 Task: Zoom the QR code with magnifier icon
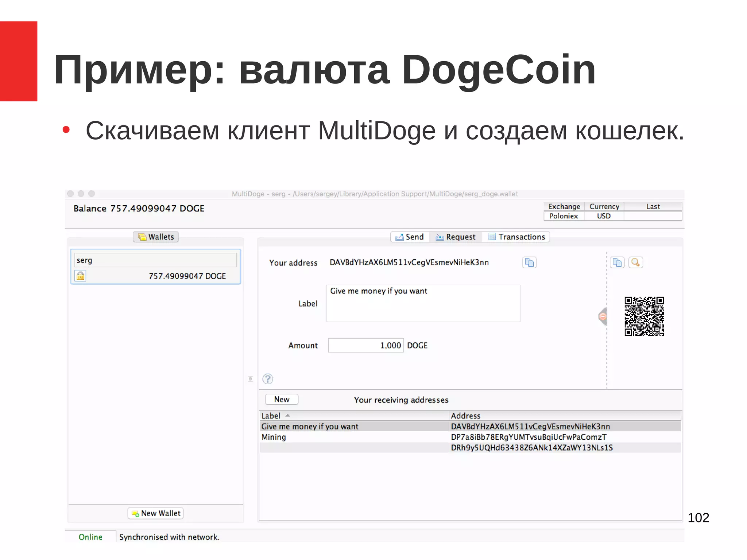(x=635, y=262)
